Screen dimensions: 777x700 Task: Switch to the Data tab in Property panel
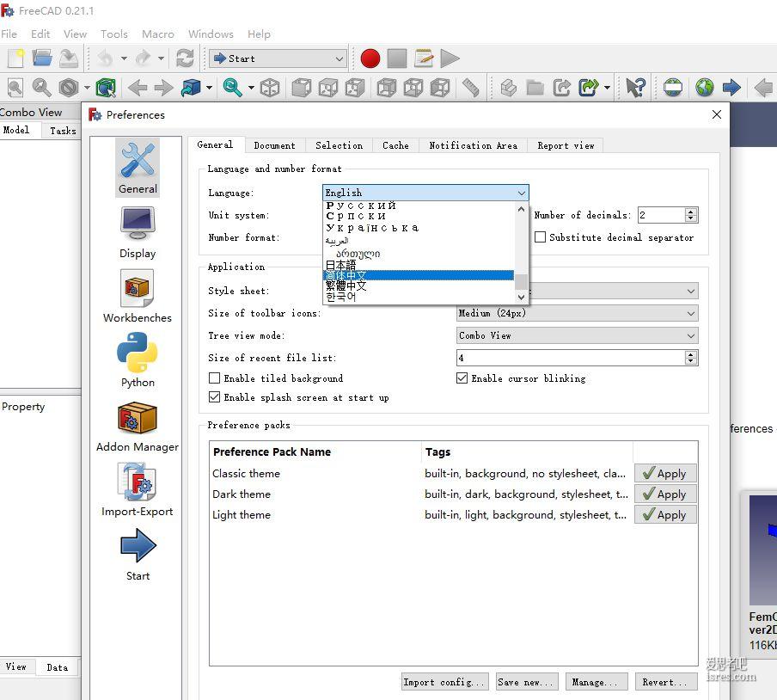coord(58,667)
